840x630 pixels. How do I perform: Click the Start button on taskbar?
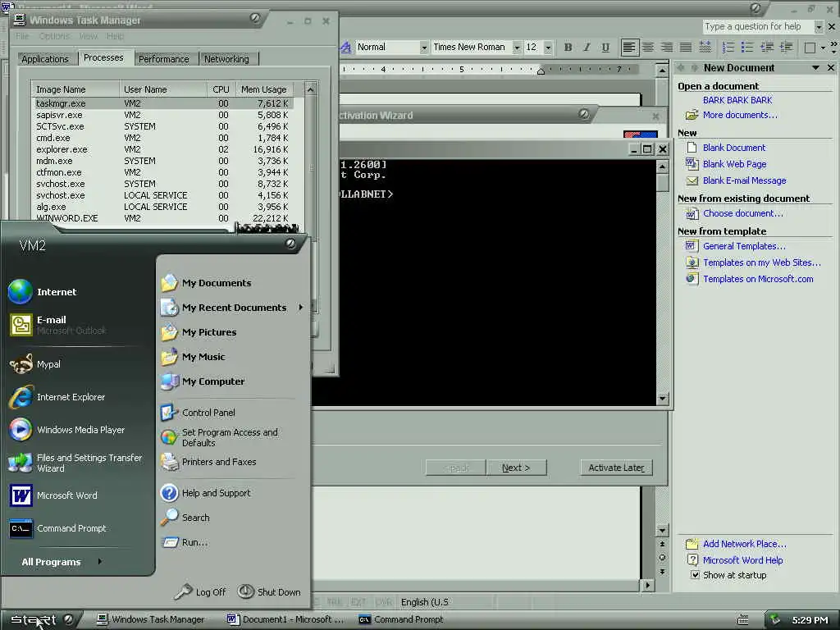[x=41, y=620]
